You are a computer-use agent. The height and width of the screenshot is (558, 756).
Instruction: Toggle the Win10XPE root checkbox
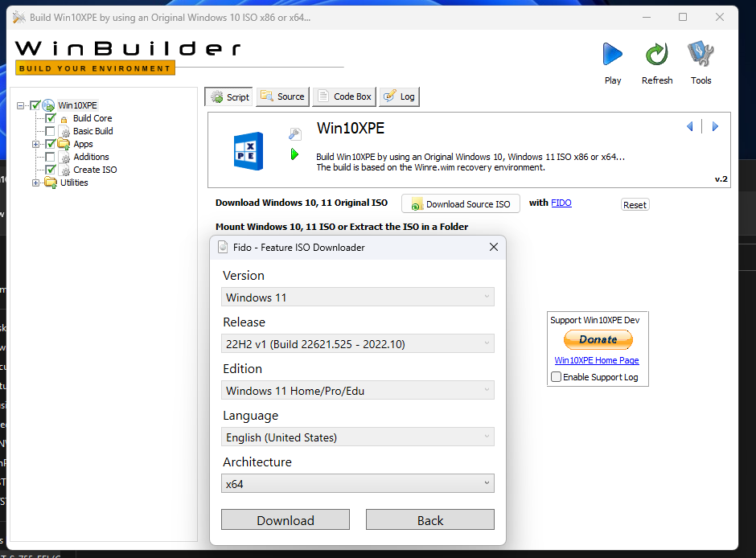point(35,105)
